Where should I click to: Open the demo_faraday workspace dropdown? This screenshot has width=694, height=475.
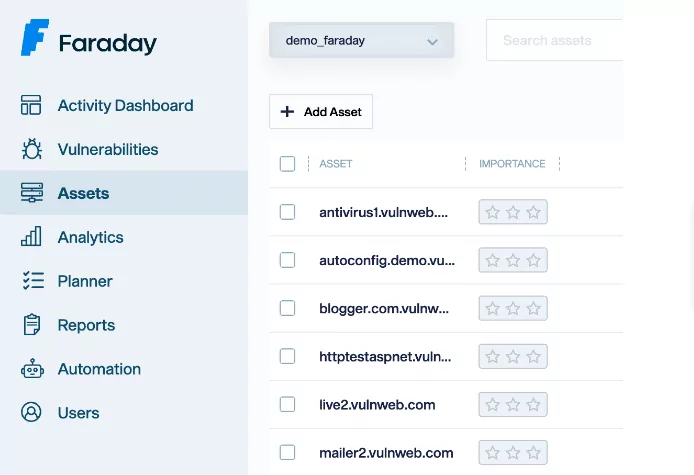361,41
